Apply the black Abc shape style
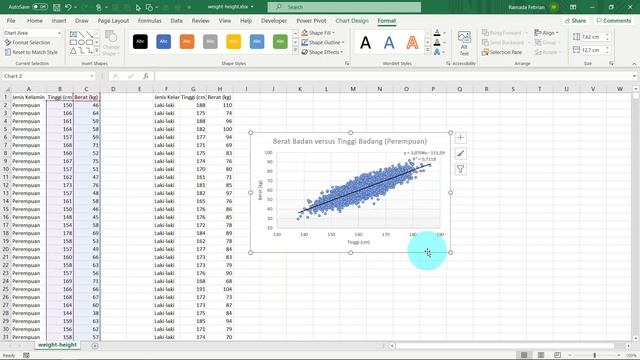The width and height of the screenshot is (640, 360). (140, 42)
